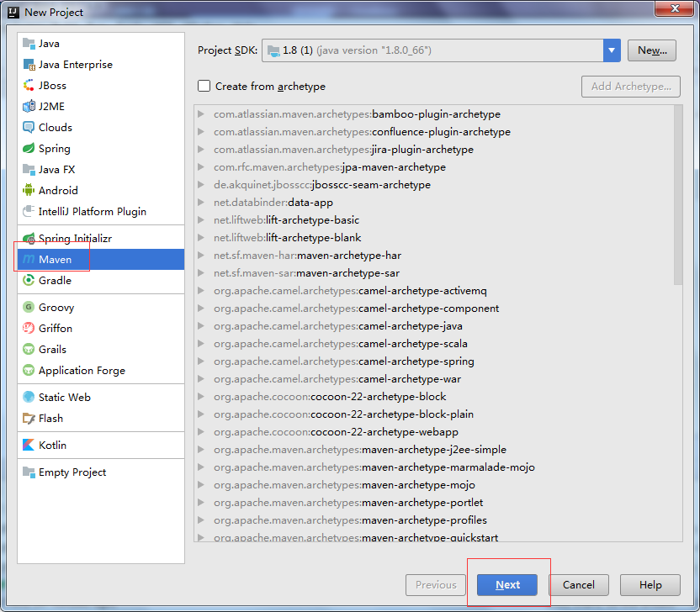Select the Griffon icon
Screen dimensions: 700x612
pyautogui.click(x=29, y=328)
